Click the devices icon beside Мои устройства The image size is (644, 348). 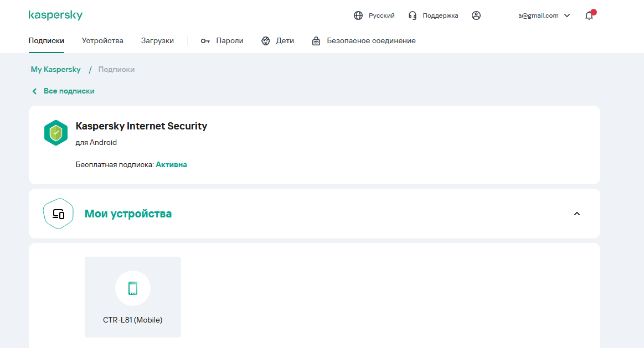click(58, 214)
